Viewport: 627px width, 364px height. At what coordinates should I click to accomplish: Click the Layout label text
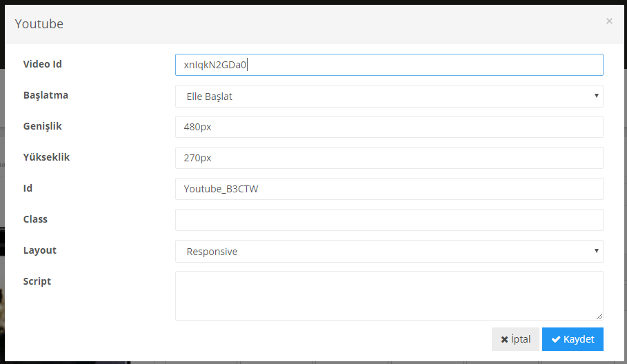pyautogui.click(x=40, y=250)
